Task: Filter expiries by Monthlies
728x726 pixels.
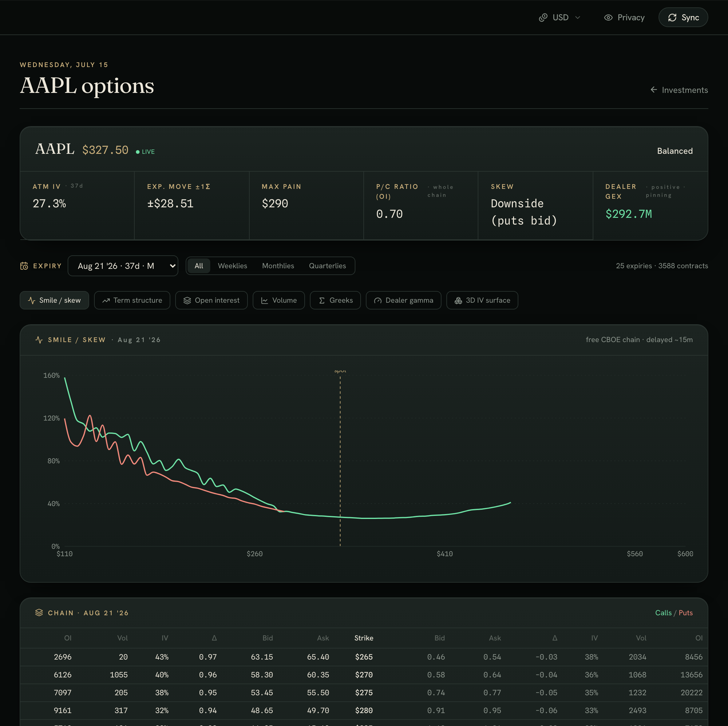Action: pos(278,266)
